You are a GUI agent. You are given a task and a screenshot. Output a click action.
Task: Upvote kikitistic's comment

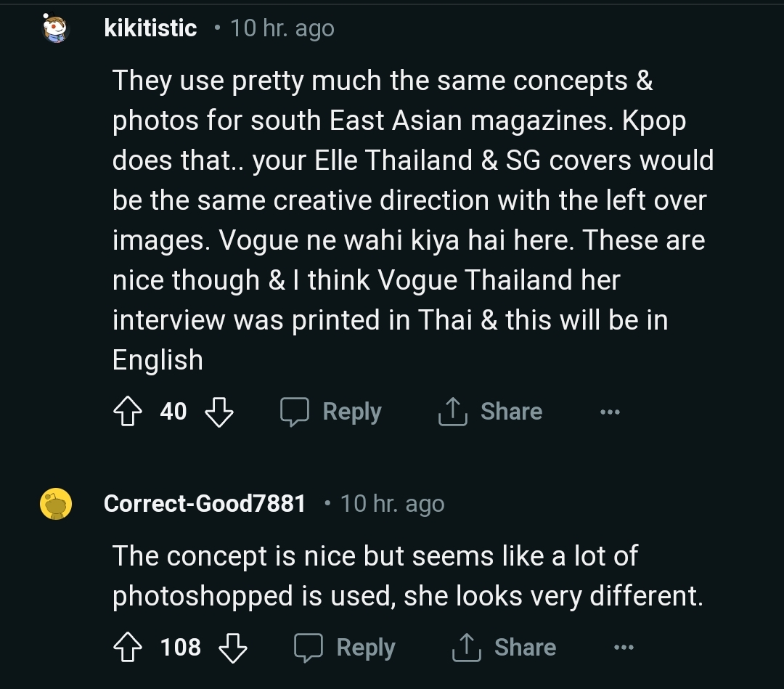128,412
